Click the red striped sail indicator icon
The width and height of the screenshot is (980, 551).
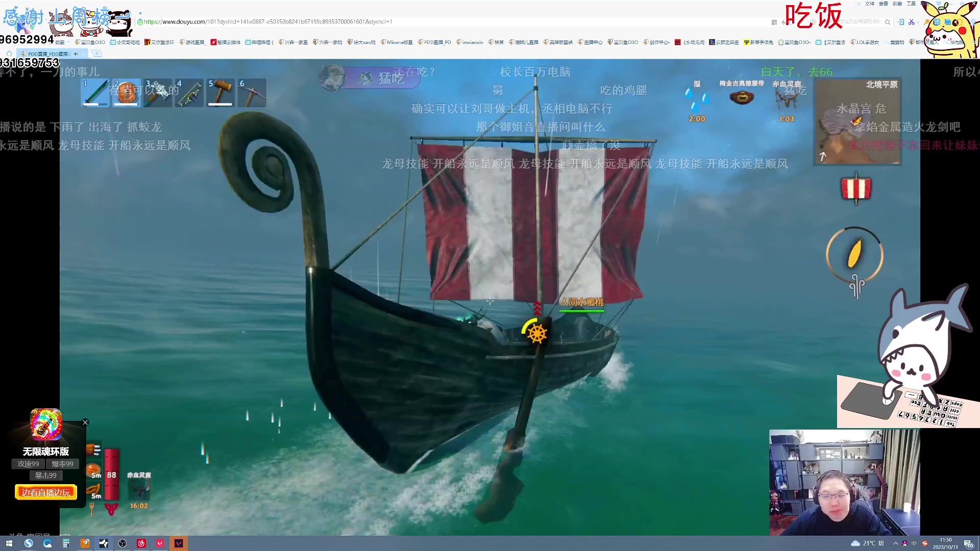pos(856,189)
